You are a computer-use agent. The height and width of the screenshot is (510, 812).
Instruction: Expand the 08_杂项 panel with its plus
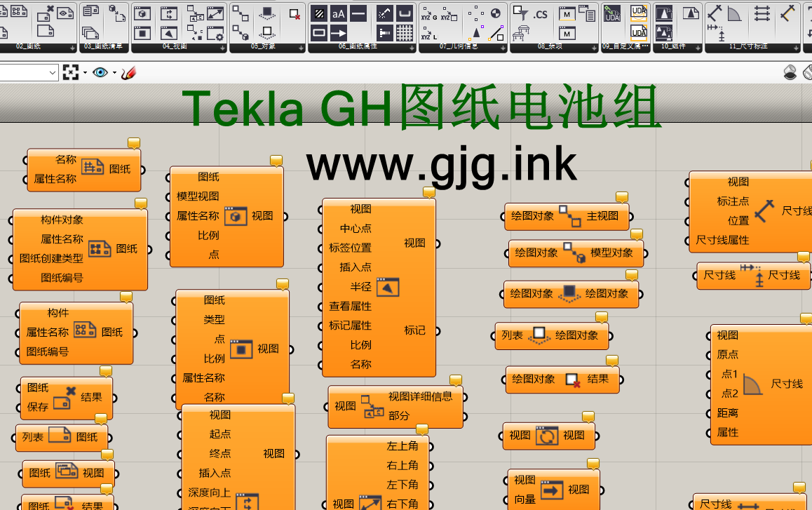(594, 48)
